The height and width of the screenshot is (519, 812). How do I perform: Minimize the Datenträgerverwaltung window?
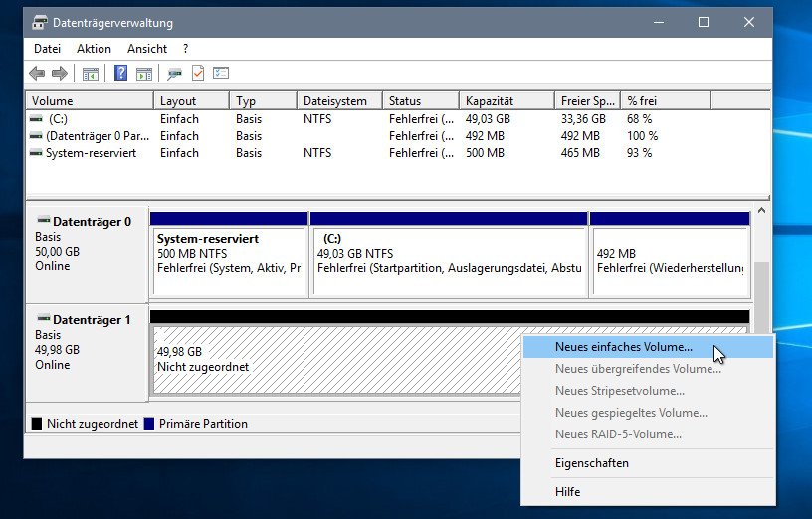tap(659, 22)
